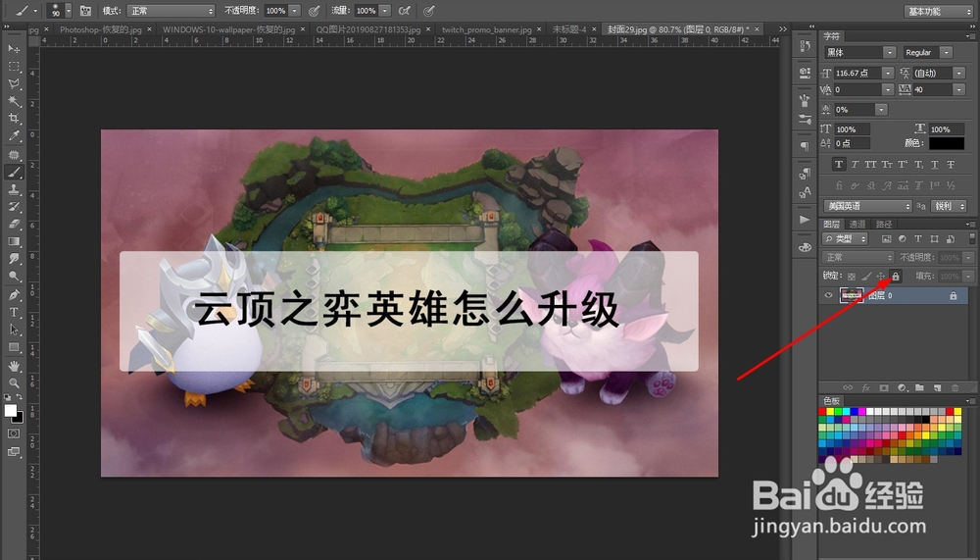Select the Pen tool
This screenshot has height=560, width=980.
(14, 294)
